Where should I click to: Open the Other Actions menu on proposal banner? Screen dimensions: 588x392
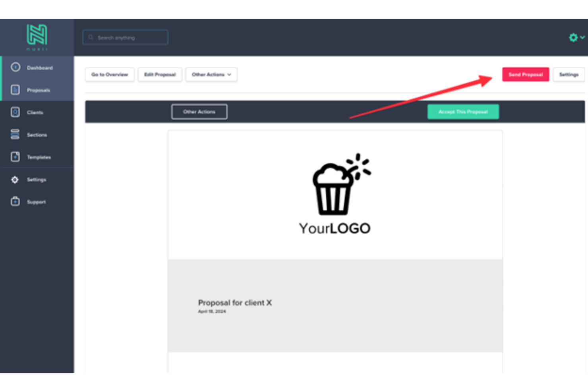tap(199, 112)
